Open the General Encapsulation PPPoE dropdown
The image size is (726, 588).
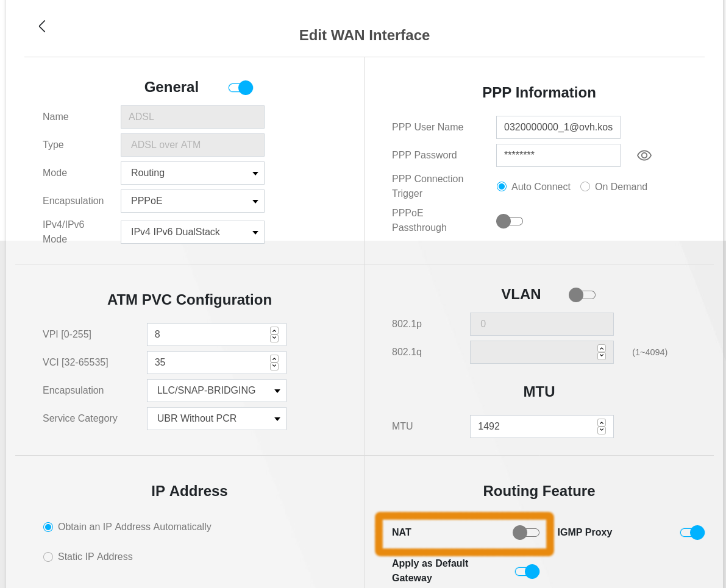pos(193,201)
